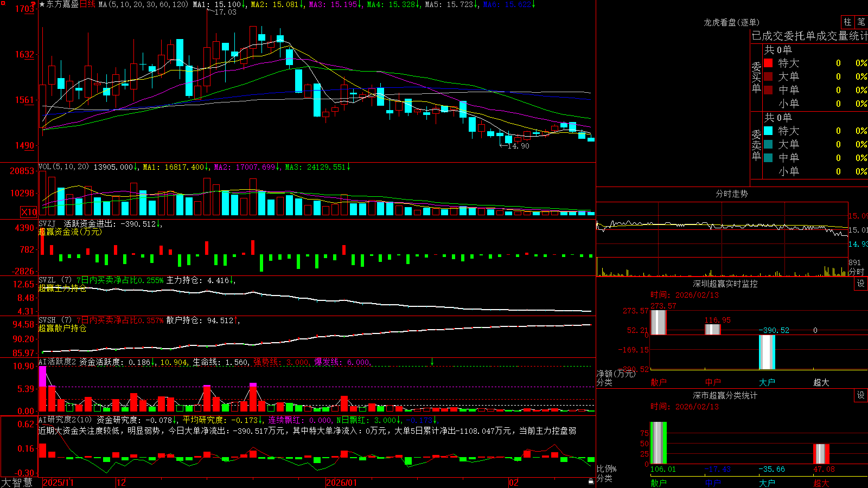Viewport: 868px width, 488px height.
Task: Click the green arrow marker in AI活跃度 panel
Action: 432,361
